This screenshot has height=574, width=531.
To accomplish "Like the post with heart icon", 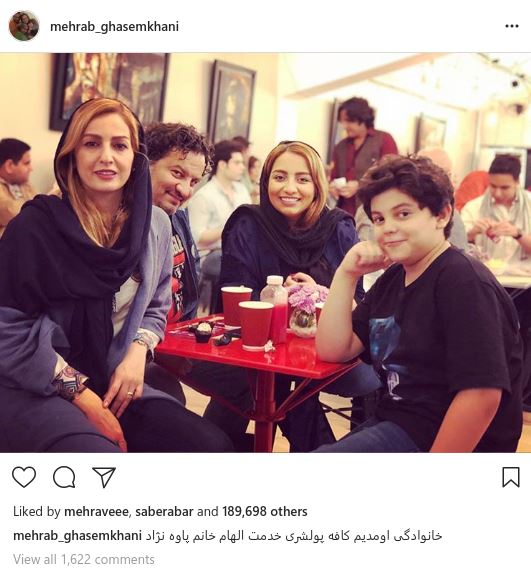I will [24, 477].
